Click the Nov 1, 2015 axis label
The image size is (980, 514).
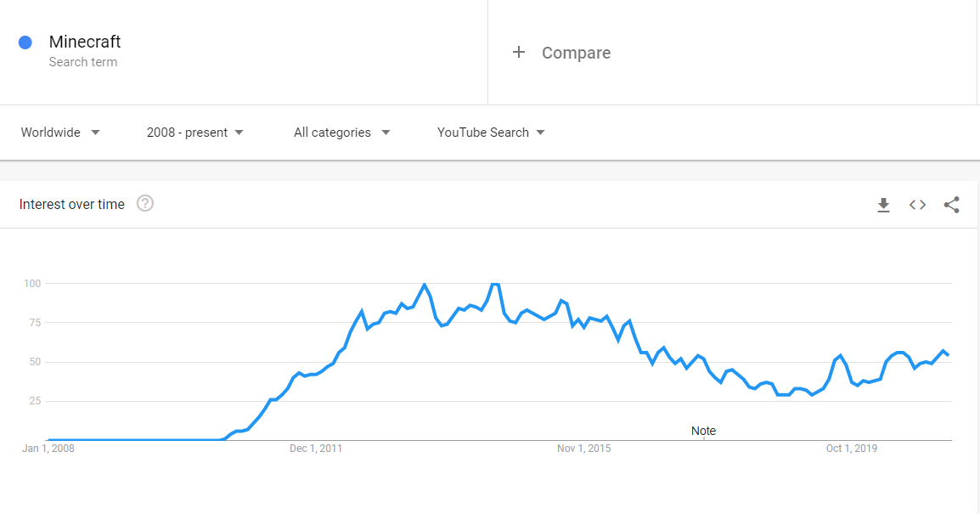[x=583, y=449]
